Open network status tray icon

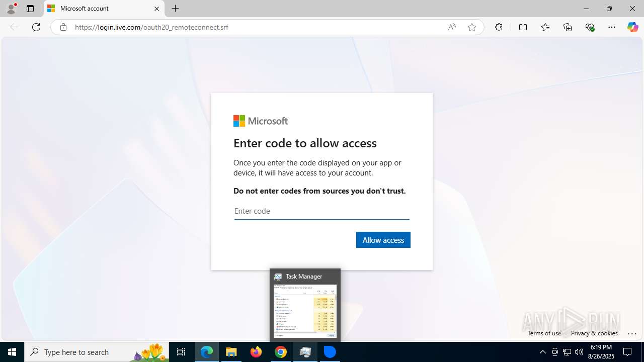coord(567,352)
